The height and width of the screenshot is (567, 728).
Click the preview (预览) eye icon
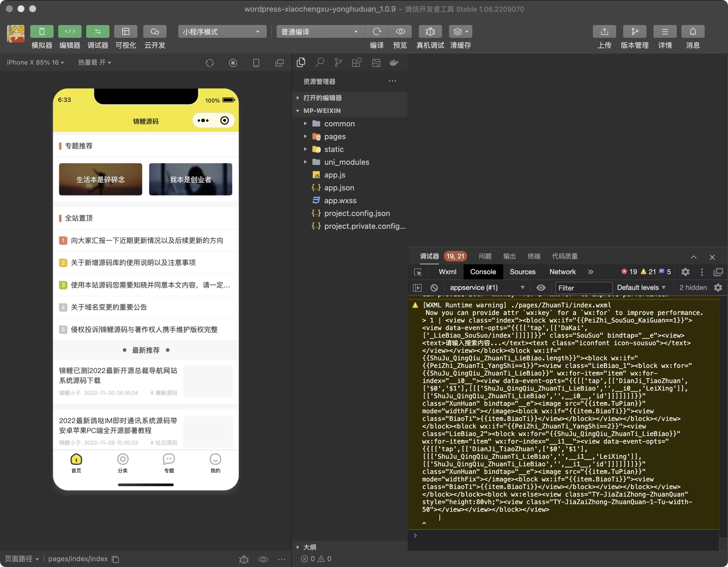tap(400, 32)
